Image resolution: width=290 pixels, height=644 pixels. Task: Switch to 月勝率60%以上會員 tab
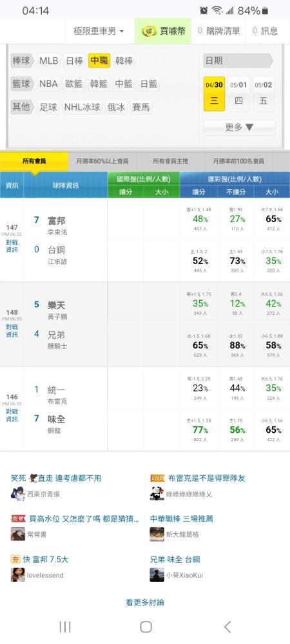tap(102, 162)
